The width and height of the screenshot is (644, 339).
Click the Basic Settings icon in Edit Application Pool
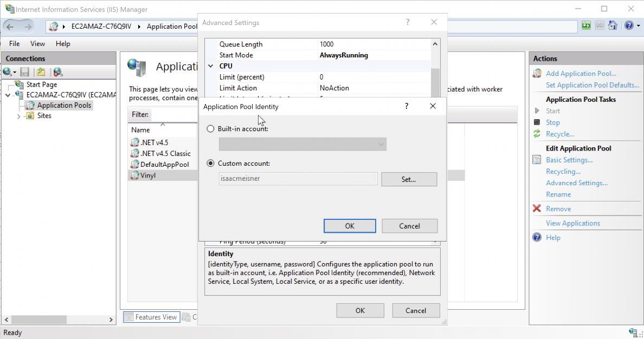(537, 160)
